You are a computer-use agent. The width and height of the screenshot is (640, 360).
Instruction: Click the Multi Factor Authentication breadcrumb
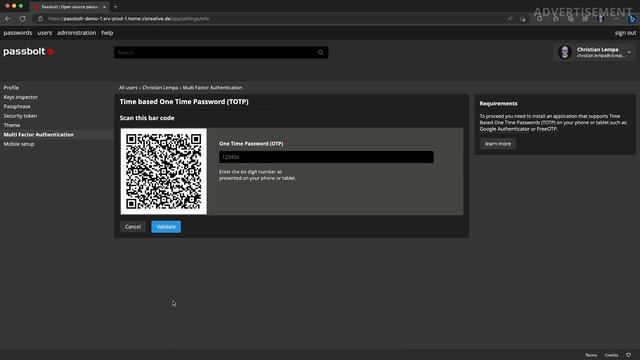pyautogui.click(x=212, y=88)
